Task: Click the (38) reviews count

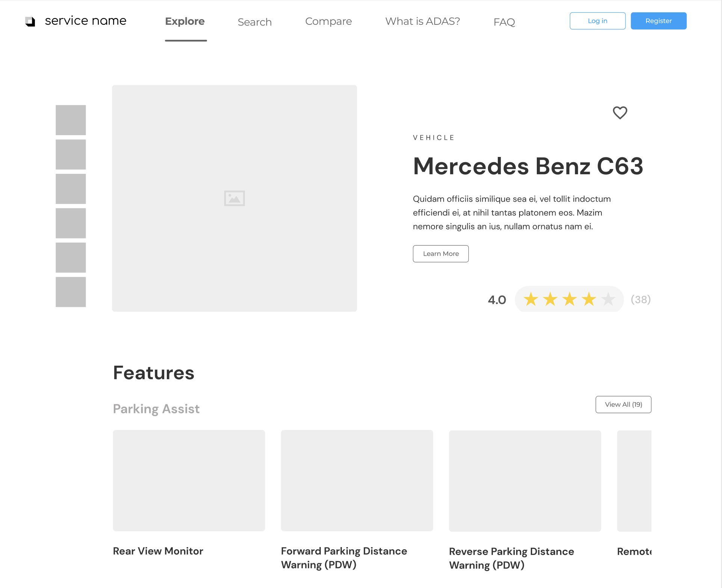Action: [641, 299]
